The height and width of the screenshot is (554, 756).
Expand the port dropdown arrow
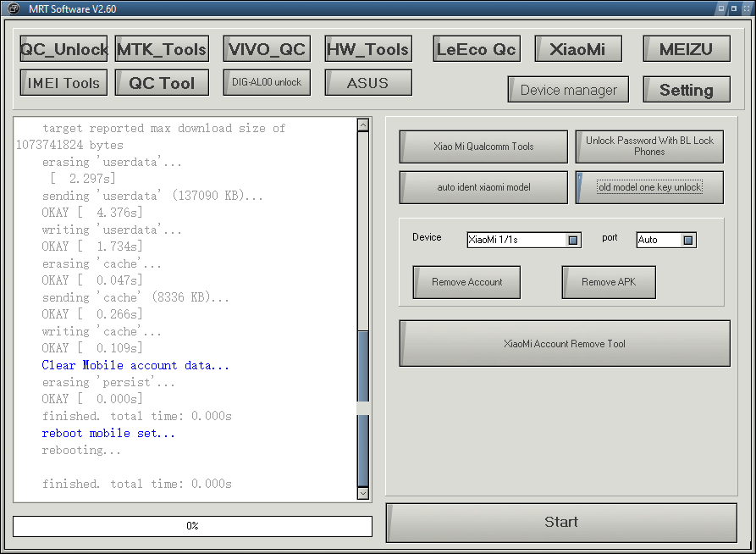tap(688, 240)
